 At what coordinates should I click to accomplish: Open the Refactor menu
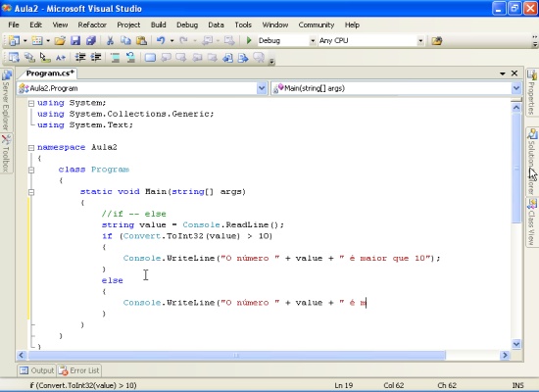pos(92,24)
